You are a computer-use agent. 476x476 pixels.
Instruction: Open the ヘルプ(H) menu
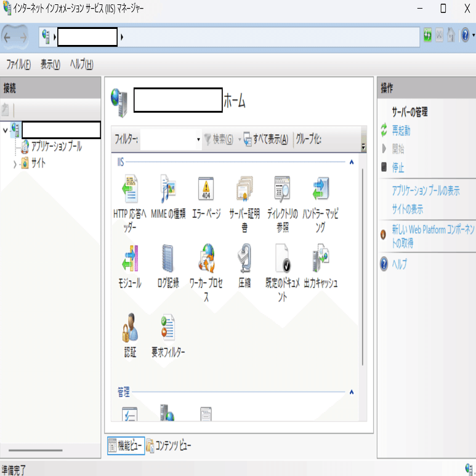(x=82, y=65)
